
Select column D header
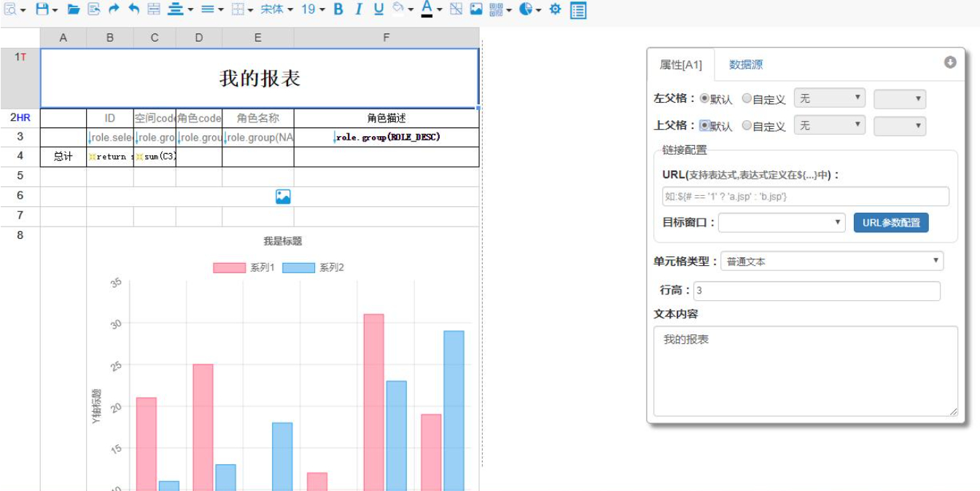199,38
